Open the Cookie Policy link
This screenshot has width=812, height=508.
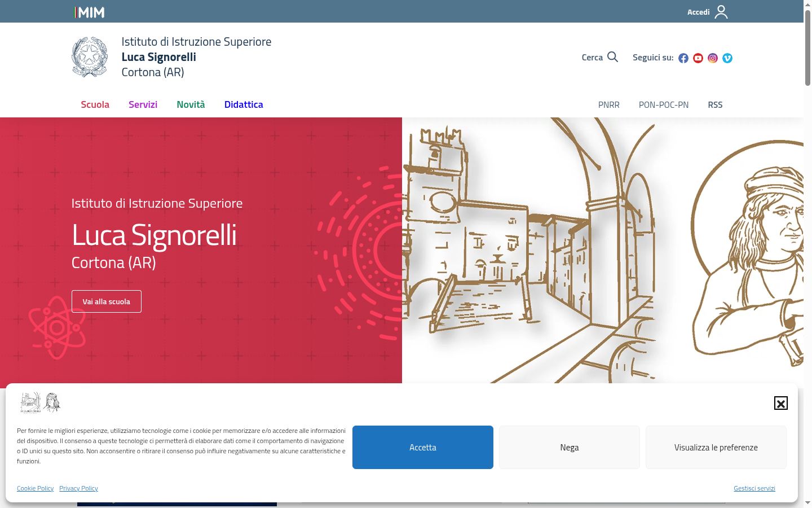(36, 488)
